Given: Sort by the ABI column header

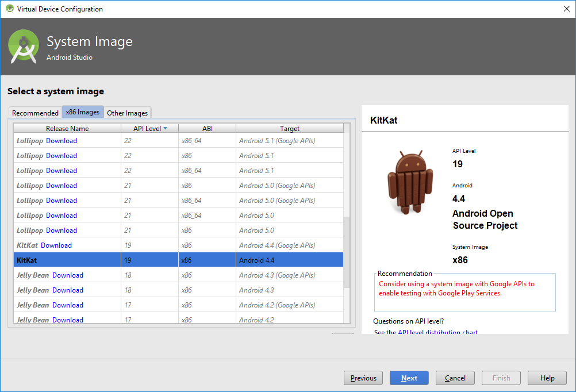Looking at the screenshot, I should [207, 128].
